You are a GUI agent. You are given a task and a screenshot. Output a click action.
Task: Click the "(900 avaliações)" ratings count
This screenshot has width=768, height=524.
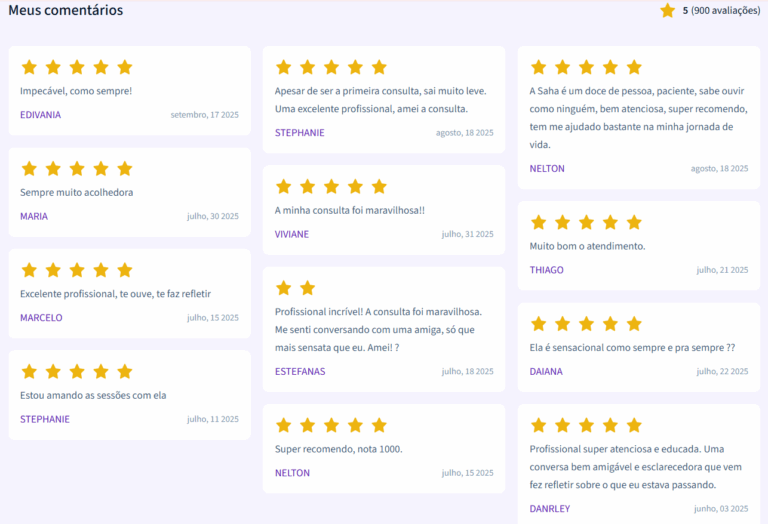[x=726, y=11]
